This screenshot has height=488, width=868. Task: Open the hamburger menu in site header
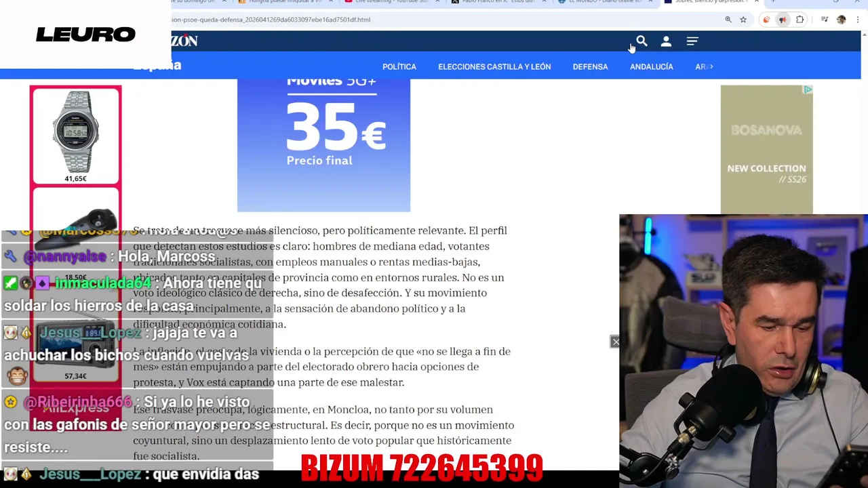click(692, 41)
